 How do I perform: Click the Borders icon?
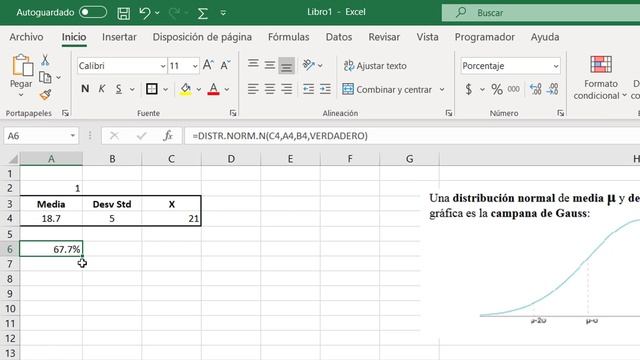point(151,89)
